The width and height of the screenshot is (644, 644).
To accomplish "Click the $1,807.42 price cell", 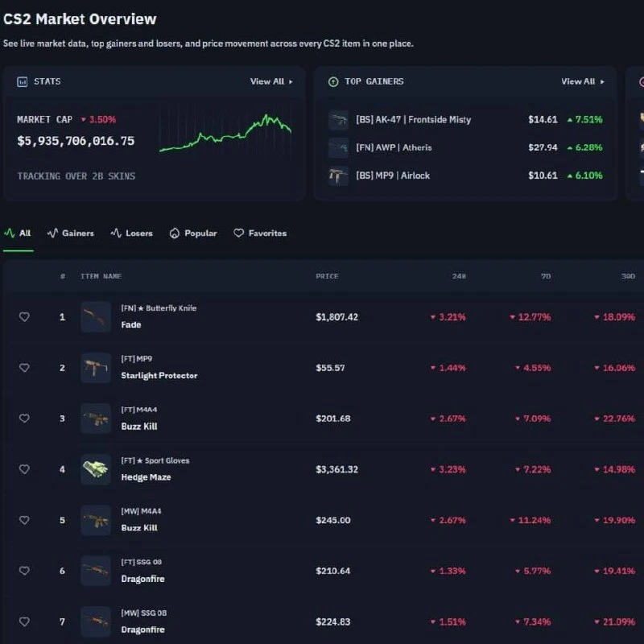I will point(336,317).
